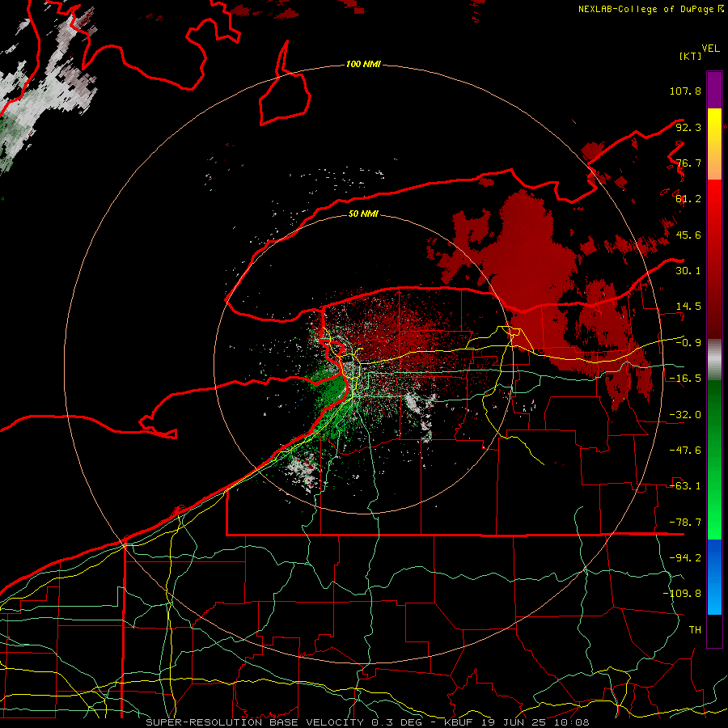Click the 14.5 scale value
This screenshot has width=728, height=728.
click(x=688, y=307)
